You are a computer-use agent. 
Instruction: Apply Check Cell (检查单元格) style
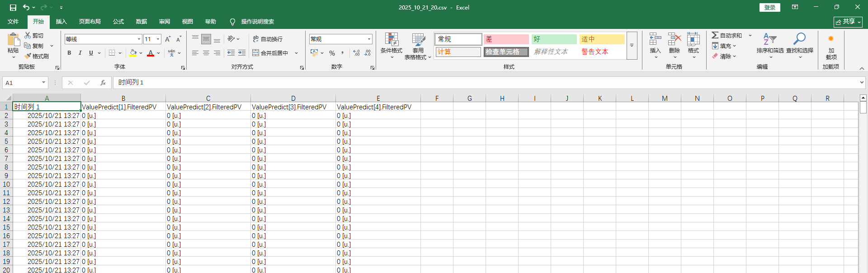point(506,52)
